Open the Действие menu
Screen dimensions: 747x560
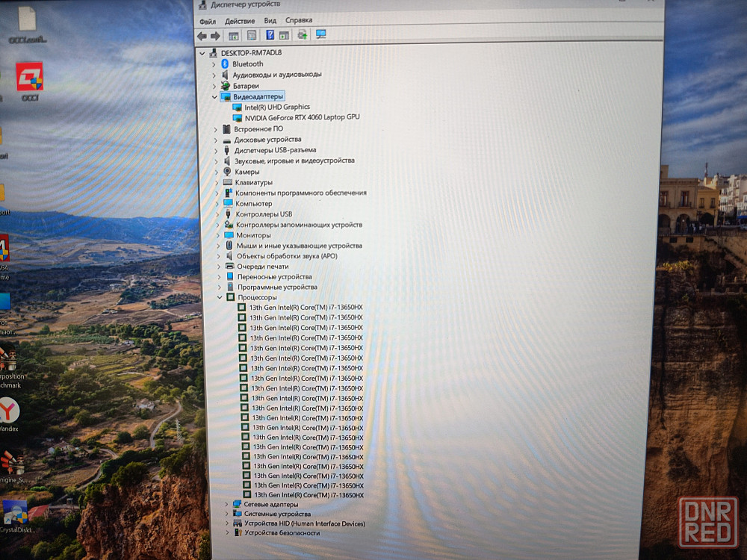[240, 20]
